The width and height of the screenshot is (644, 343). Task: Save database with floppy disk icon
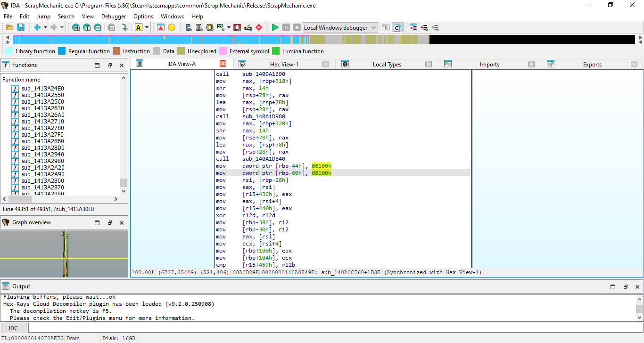[21, 27]
